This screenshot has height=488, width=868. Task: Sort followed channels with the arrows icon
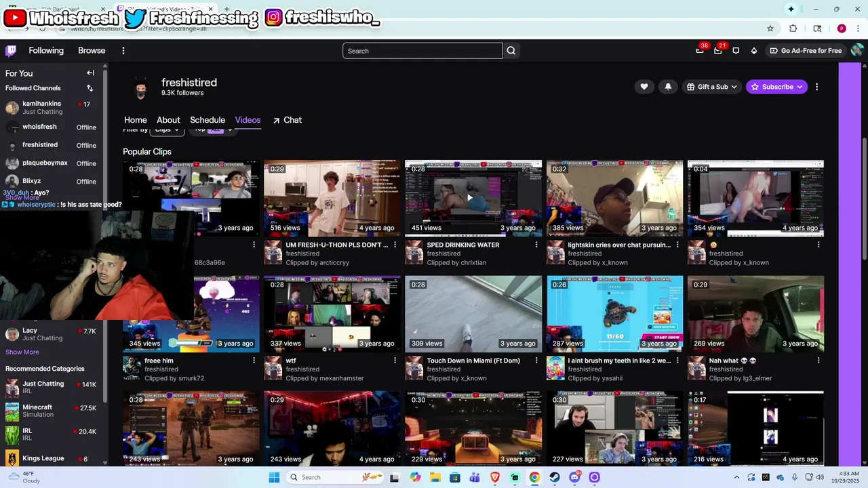(90, 88)
